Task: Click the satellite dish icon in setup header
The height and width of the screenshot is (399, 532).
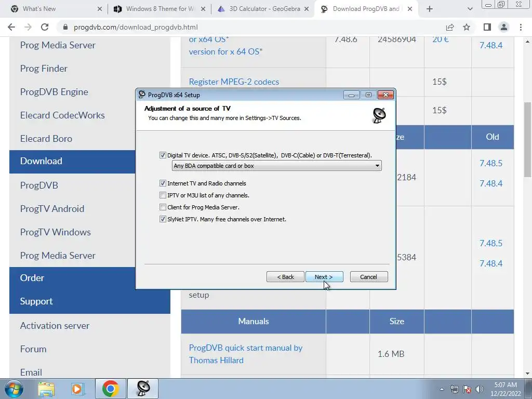Action: click(x=379, y=116)
